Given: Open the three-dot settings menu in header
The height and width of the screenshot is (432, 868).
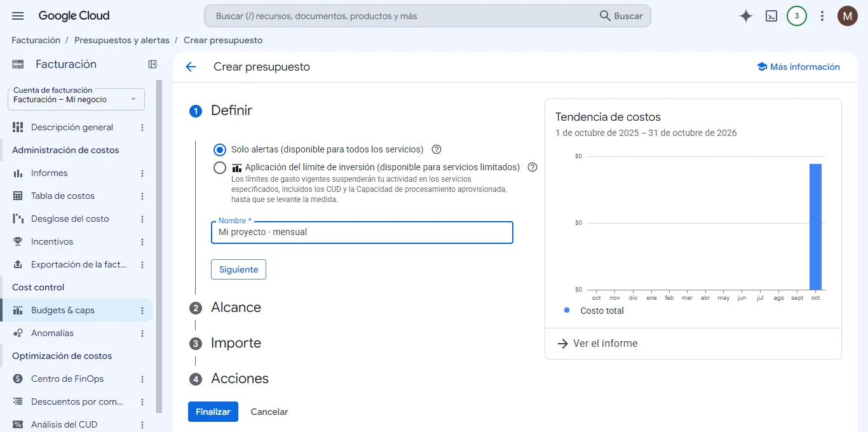Looking at the screenshot, I should 822,16.
